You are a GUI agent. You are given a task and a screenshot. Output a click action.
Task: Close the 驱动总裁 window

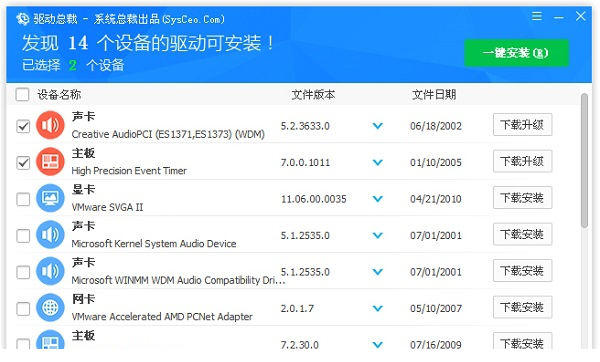click(x=580, y=16)
